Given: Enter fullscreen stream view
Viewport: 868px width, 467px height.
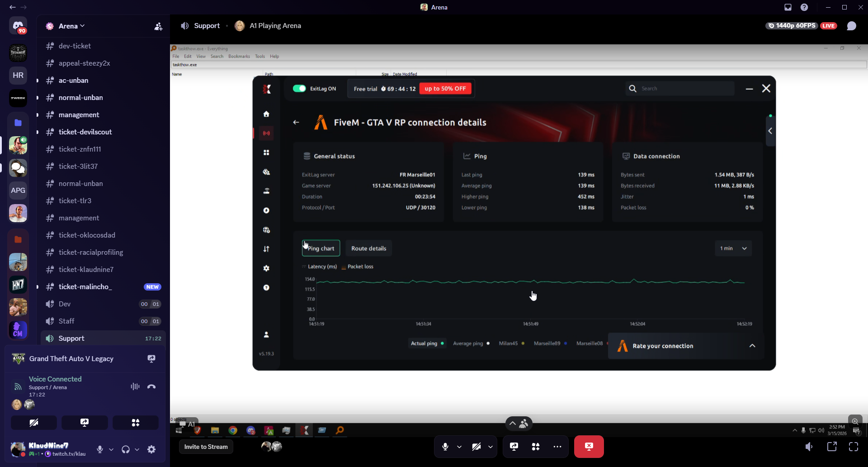Looking at the screenshot, I should click(x=854, y=447).
